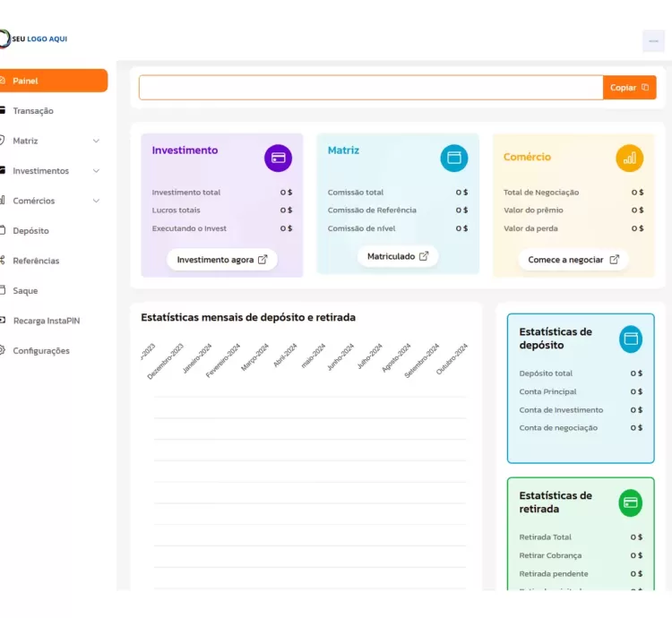Viewport: 672px width, 618px height.
Task: Click the green Estatísticas de retirada icon
Action: [x=631, y=502]
